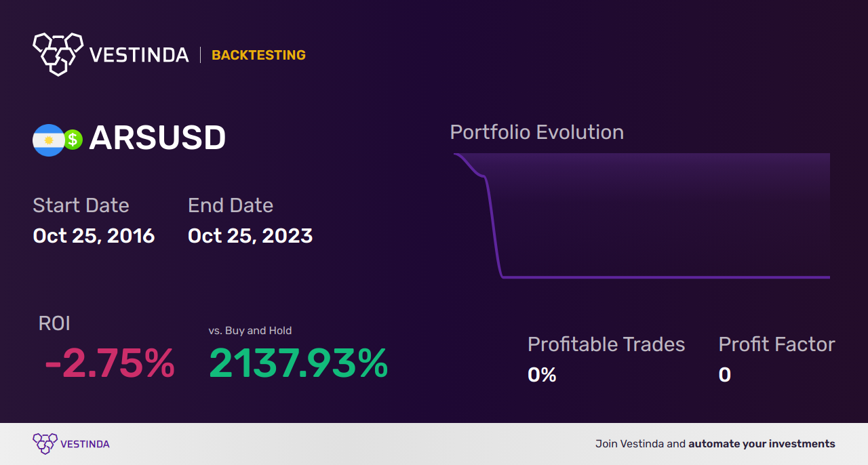Click the ARSUSD pair title
Viewport: 868px width, 465px height.
click(157, 138)
